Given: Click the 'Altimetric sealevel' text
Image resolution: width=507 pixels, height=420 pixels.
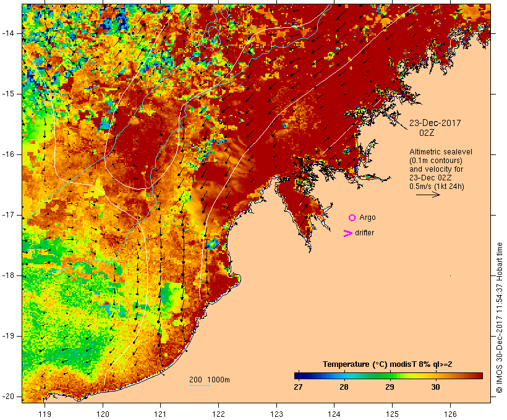Looking at the screenshot, I should 441,152.
